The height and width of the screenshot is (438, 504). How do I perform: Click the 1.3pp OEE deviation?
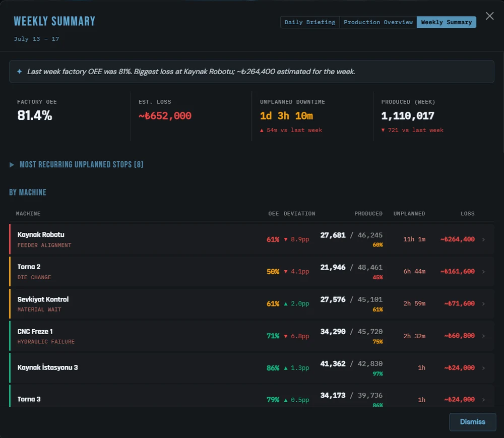(x=296, y=368)
